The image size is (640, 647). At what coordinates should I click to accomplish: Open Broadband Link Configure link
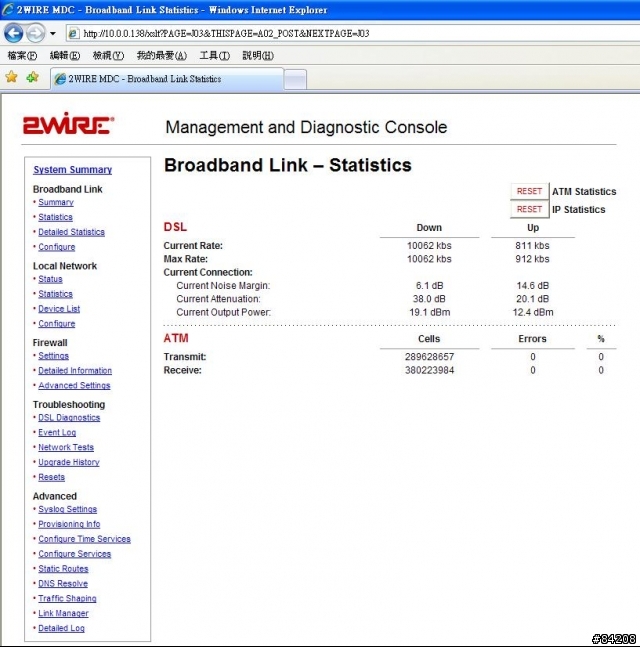click(x=57, y=247)
